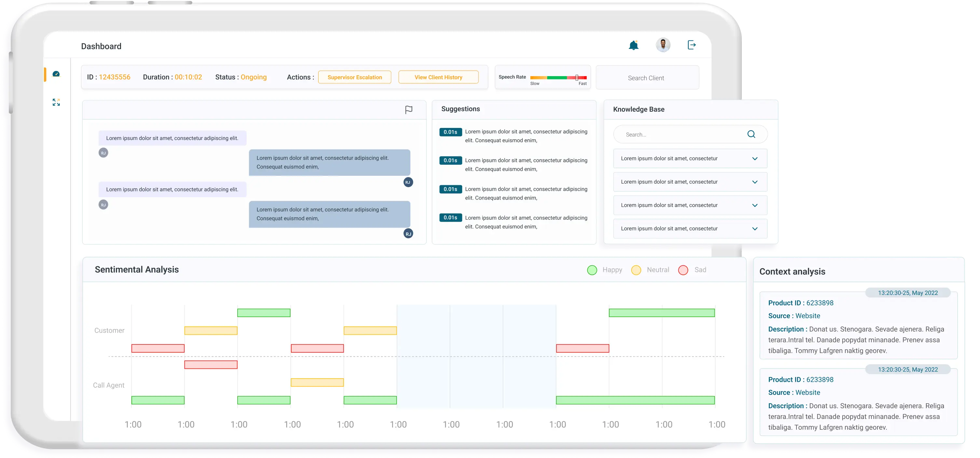The width and height of the screenshot is (980, 458).
Task: Toggle the Sad legend indicator
Action: 683,270
